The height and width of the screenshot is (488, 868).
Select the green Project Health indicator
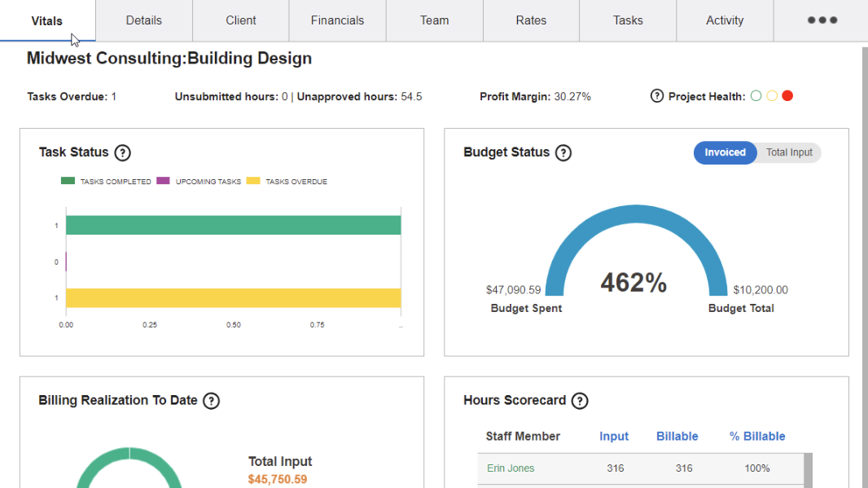(756, 96)
